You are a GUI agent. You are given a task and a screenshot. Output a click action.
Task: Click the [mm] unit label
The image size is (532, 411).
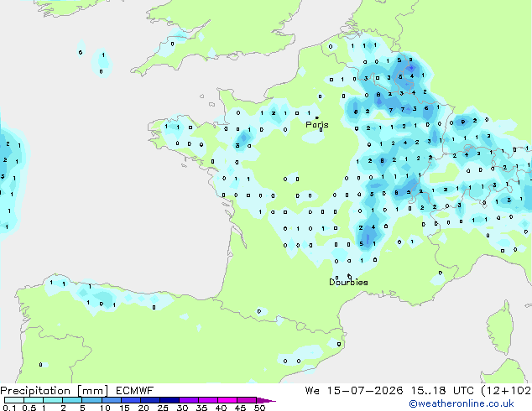tap(92, 391)
